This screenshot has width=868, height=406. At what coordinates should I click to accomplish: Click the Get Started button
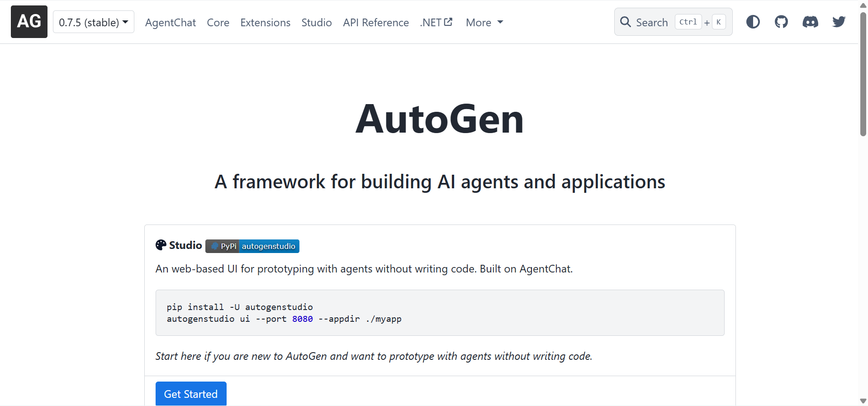(x=191, y=394)
